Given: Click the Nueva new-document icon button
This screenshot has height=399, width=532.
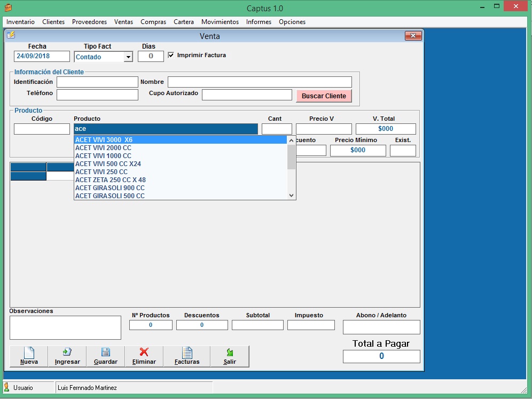Looking at the screenshot, I should tap(29, 353).
